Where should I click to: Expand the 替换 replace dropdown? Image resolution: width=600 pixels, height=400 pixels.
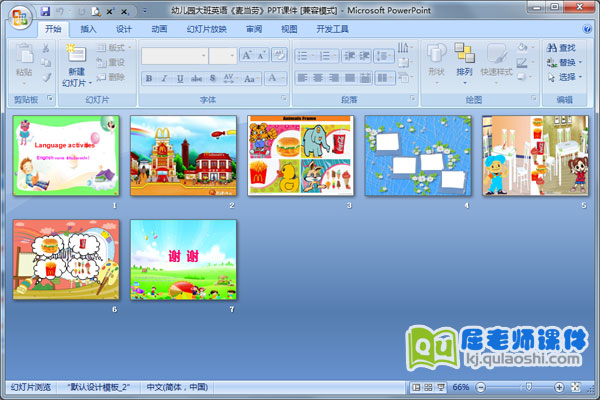pos(580,62)
